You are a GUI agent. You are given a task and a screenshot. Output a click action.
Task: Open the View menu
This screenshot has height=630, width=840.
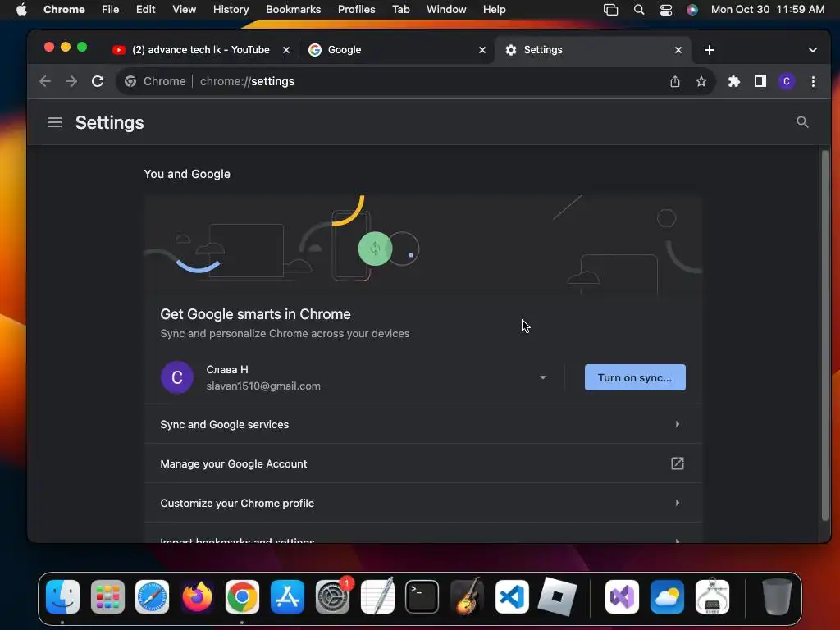(185, 10)
